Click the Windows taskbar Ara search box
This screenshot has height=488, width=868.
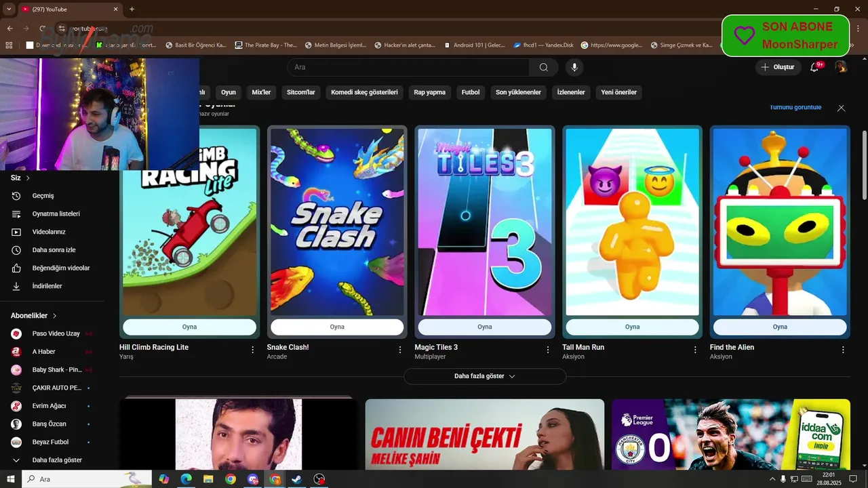click(87, 479)
